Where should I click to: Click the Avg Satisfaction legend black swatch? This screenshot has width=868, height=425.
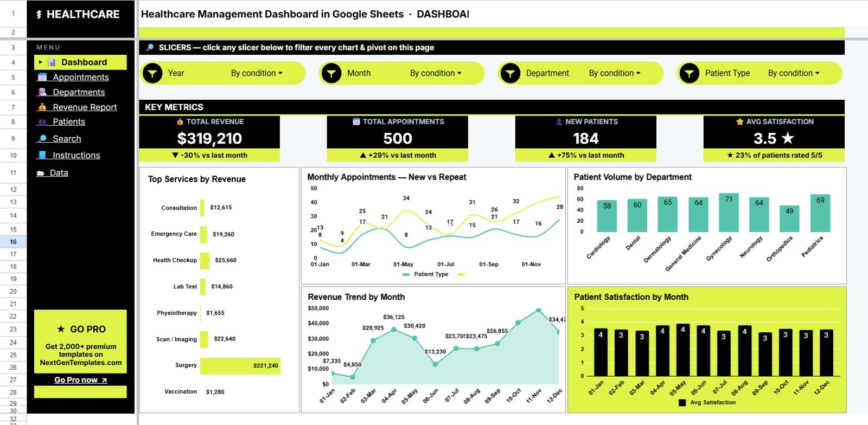pos(682,403)
